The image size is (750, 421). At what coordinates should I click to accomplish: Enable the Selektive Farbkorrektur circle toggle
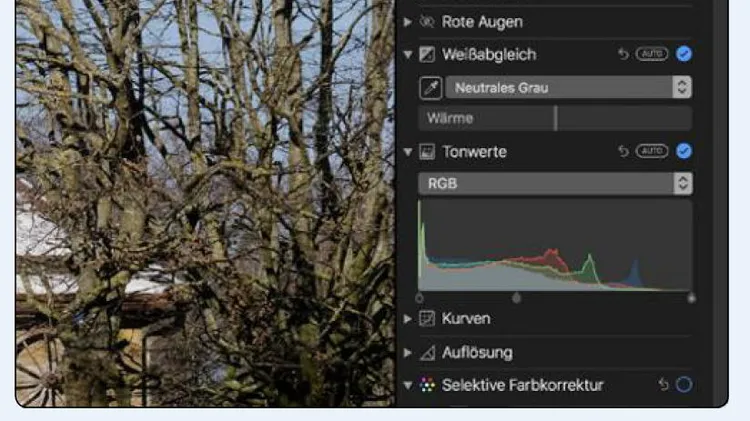point(684,385)
